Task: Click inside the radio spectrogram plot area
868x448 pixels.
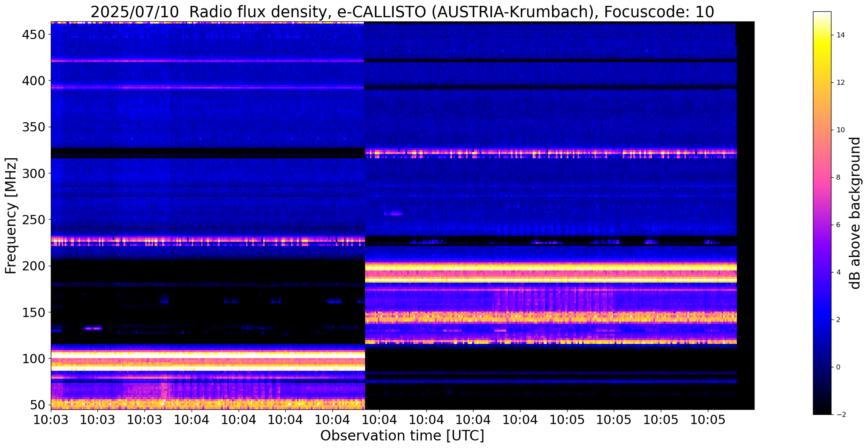Action: 402,215
